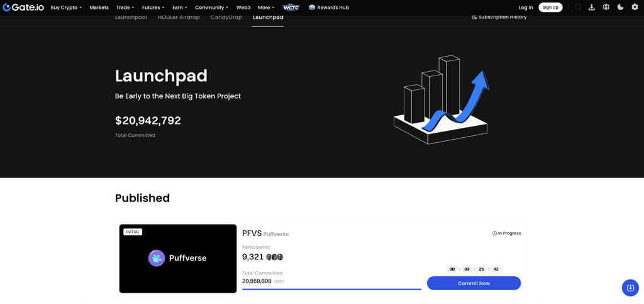Expand the Buy Crypto dropdown
This screenshot has height=304, width=644.
point(66,8)
